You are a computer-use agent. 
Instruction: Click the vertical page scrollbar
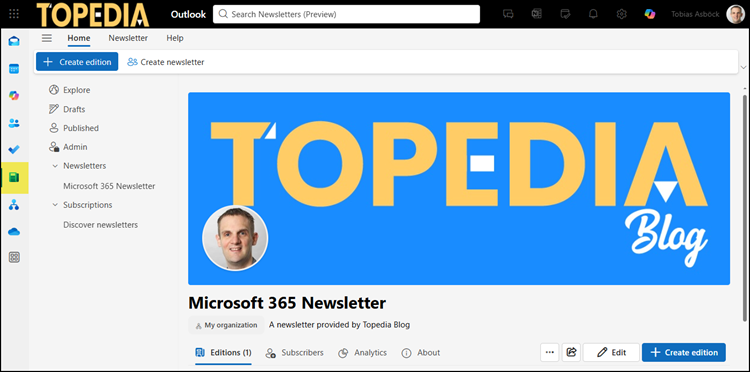pyautogui.click(x=744, y=207)
